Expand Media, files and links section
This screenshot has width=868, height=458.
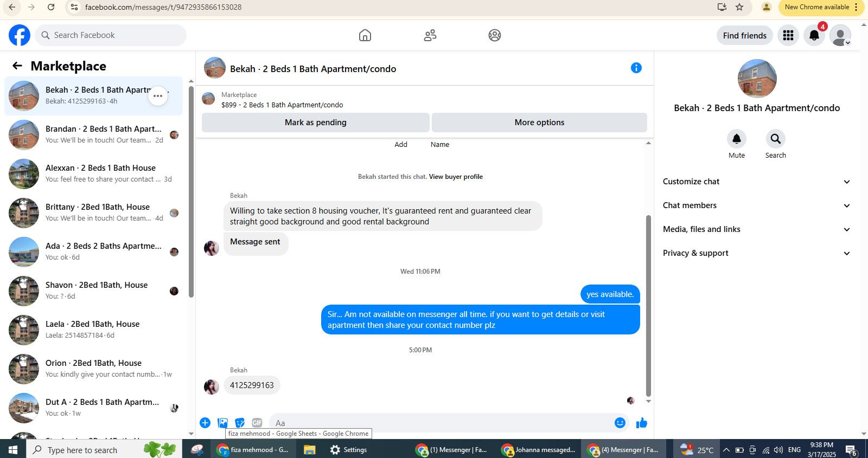(x=757, y=229)
